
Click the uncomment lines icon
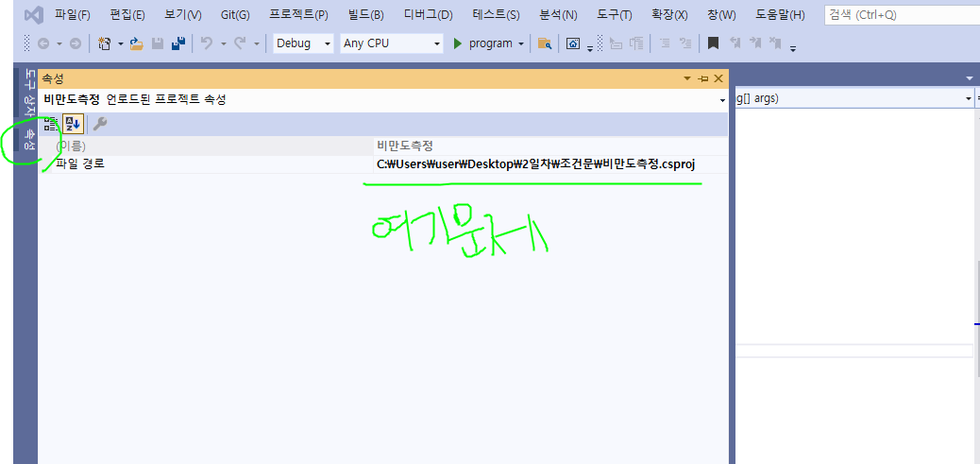pos(685,43)
